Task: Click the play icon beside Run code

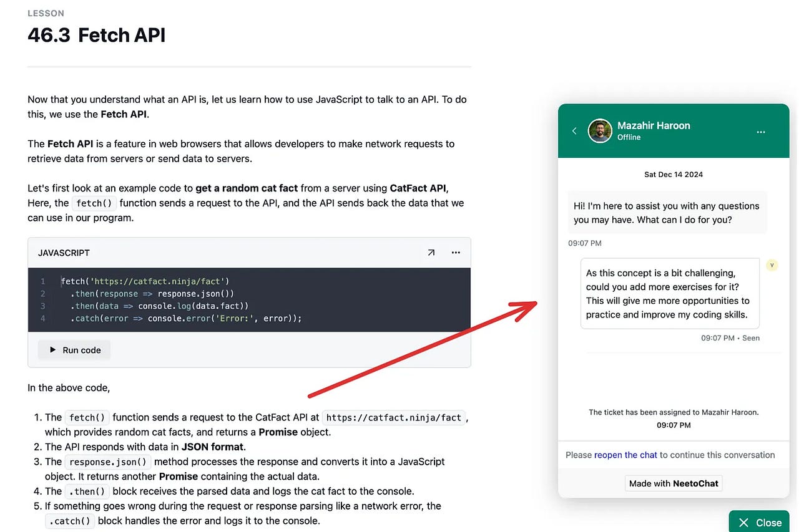Action: click(x=53, y=350)
